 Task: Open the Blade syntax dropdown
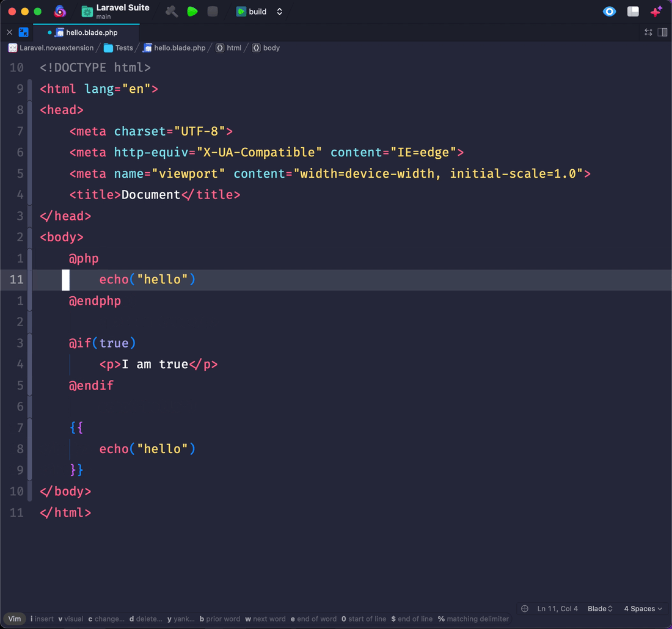[599, 608]
